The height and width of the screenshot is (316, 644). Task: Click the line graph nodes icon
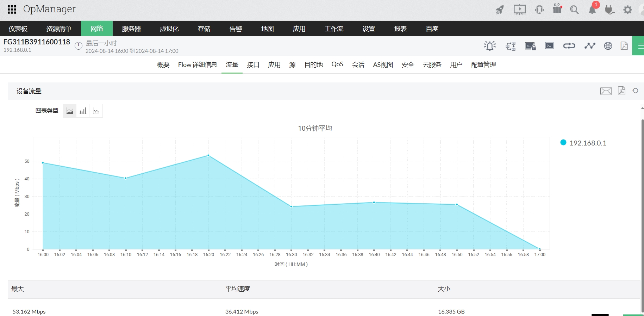tap(589, 46)
